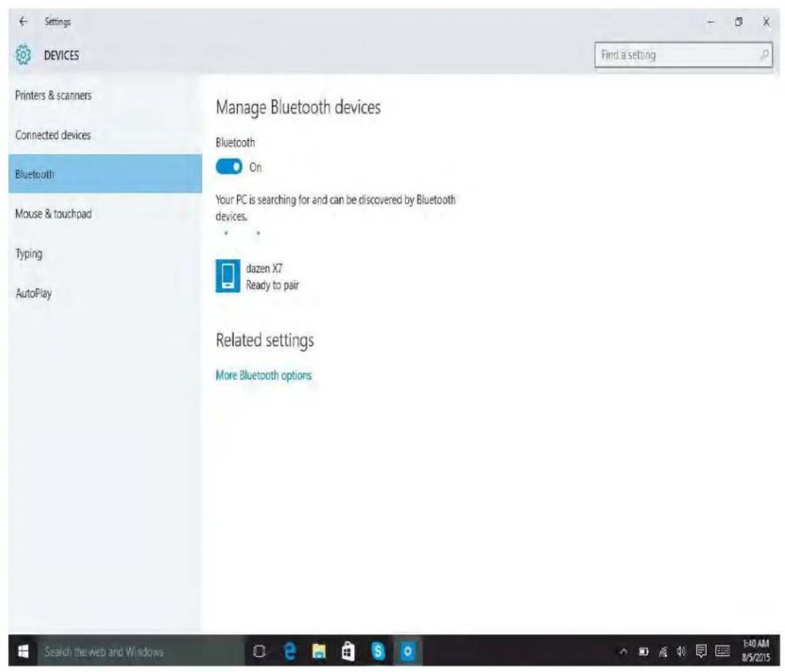Click the More Bluetooth options link
Image resolution: width=785 pixels, height=672 pixels.
click(x=263, y=375)
